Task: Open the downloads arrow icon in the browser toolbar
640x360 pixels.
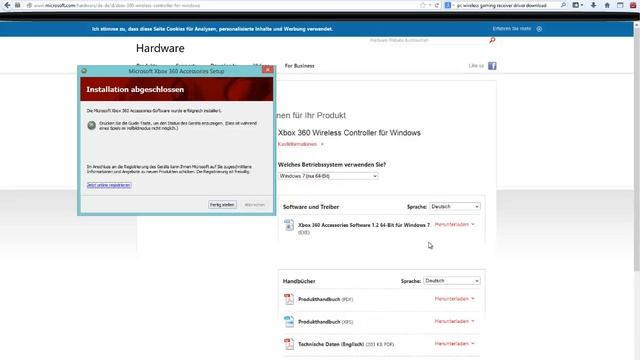Action: (x=593, y=5)
